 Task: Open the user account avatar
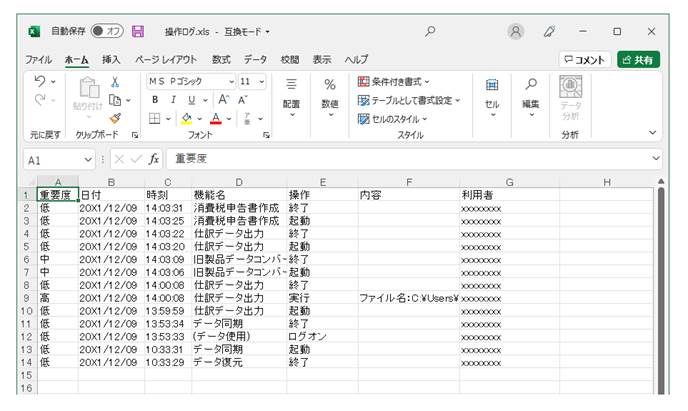tap(516, 32)
